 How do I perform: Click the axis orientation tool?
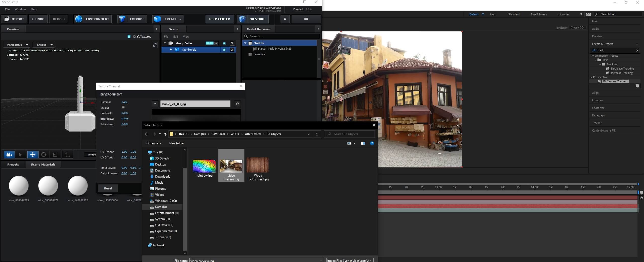click(67, 155)
